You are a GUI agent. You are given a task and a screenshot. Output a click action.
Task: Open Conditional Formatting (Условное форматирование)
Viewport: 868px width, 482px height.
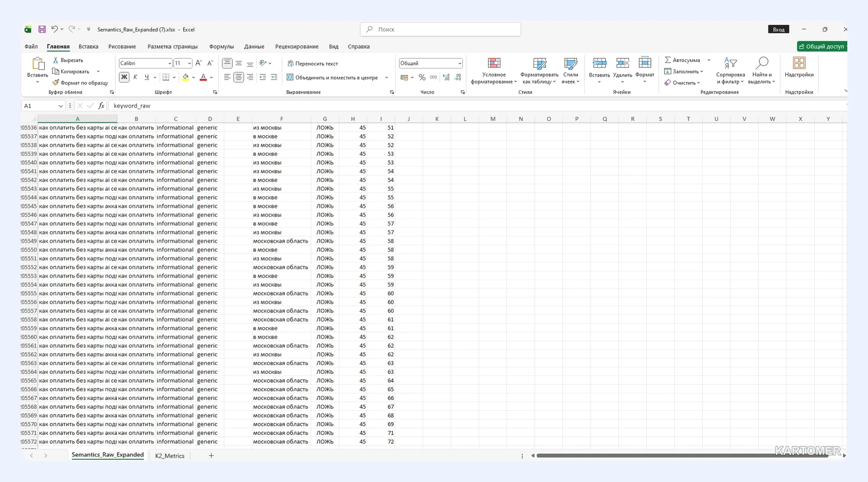click(x=494, y=71)
